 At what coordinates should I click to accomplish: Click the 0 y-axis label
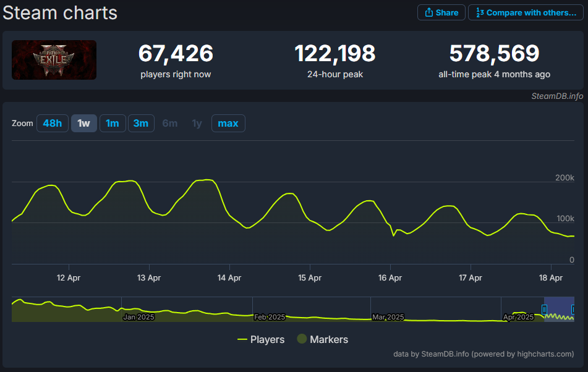click(571, 260)
